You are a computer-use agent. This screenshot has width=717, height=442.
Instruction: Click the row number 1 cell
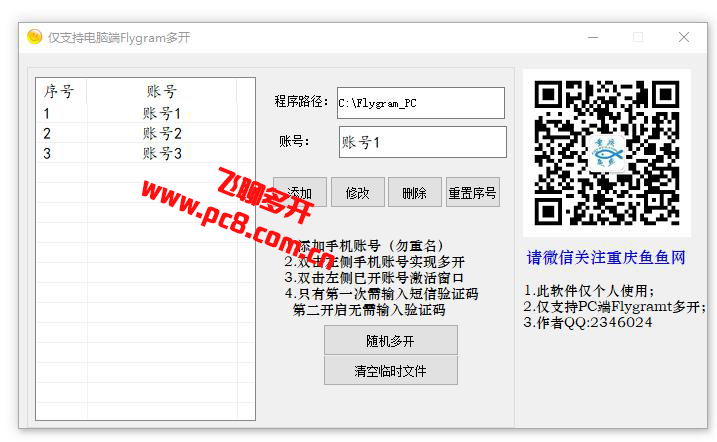coord(47,113)
